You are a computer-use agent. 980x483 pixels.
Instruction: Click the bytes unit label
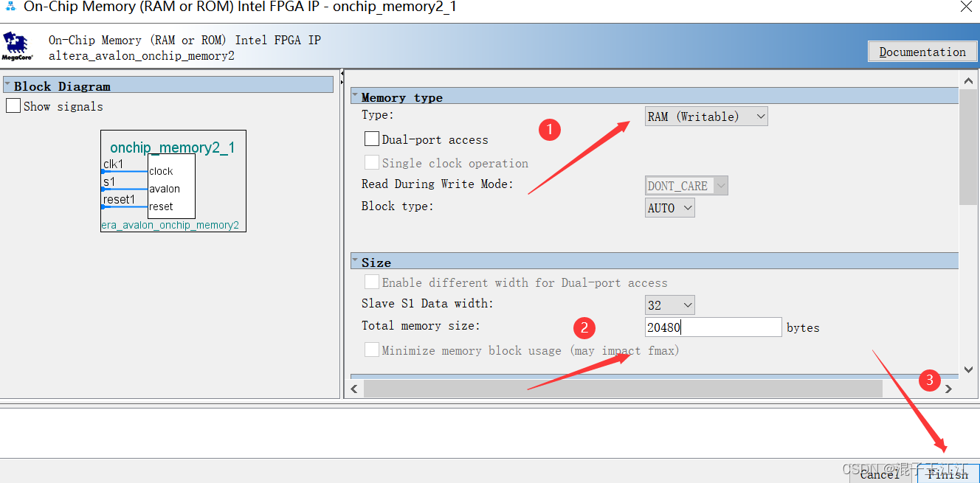803,327
